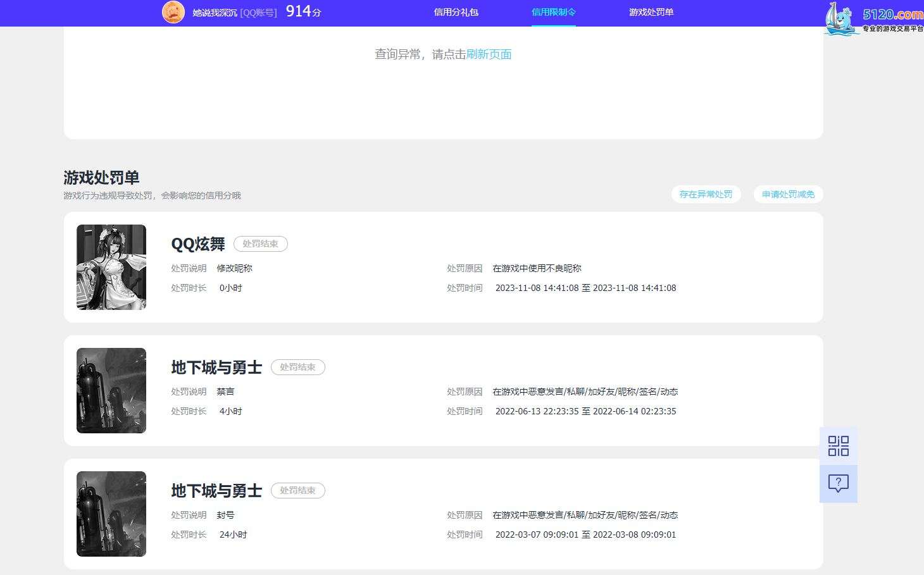924x575 pixels.
Task: Click the 处罚结束 badge on 禁言 record
Action: tap(297, 367)
